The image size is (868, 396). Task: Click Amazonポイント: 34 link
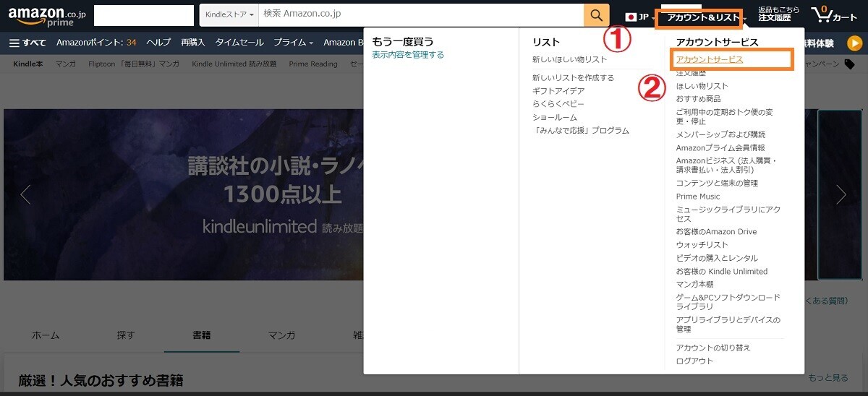pyautogui.click(x=96, y=43)
